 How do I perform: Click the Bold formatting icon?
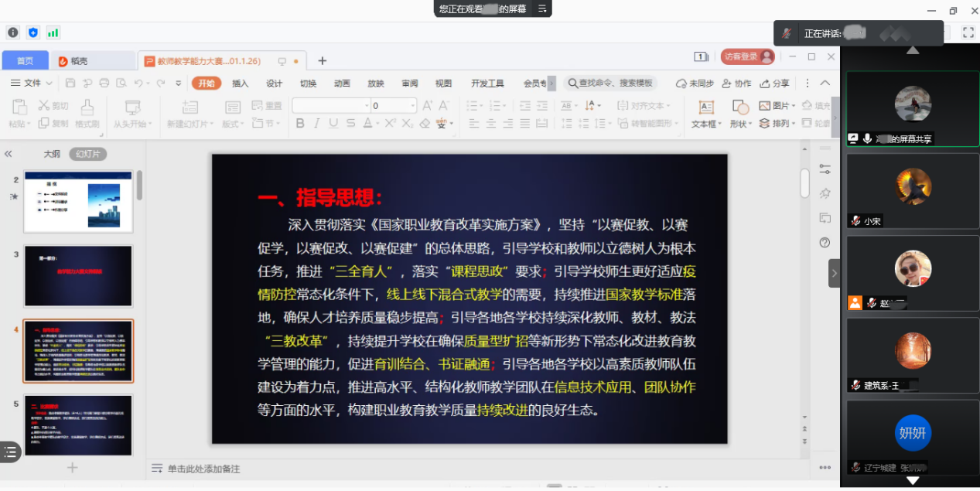[x=300, y=124]
